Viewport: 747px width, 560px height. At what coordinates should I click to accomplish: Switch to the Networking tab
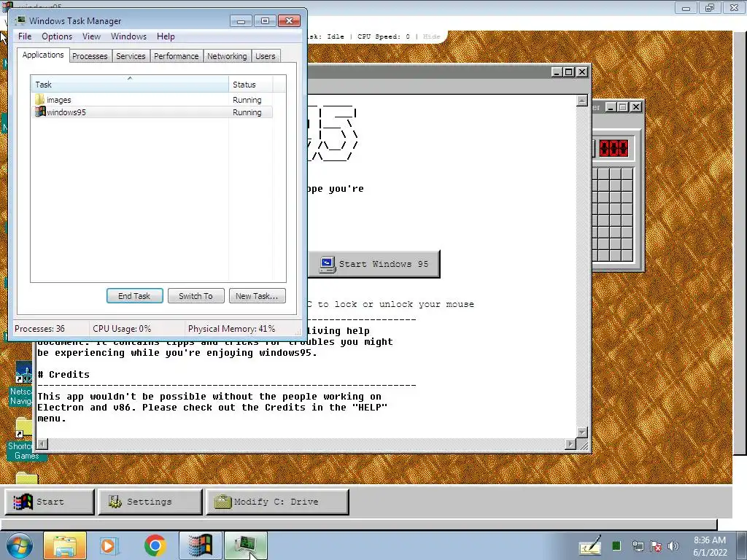click(x=227, y=56)
